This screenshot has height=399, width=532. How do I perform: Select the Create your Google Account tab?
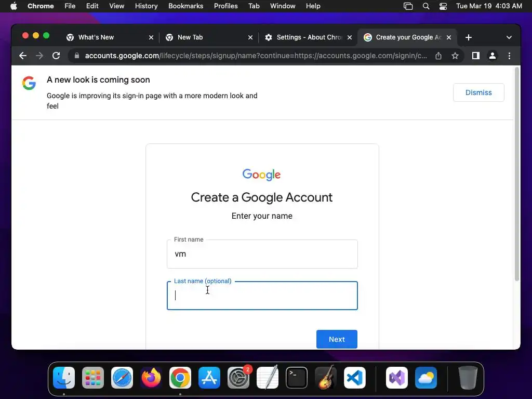tap(408, 37)
